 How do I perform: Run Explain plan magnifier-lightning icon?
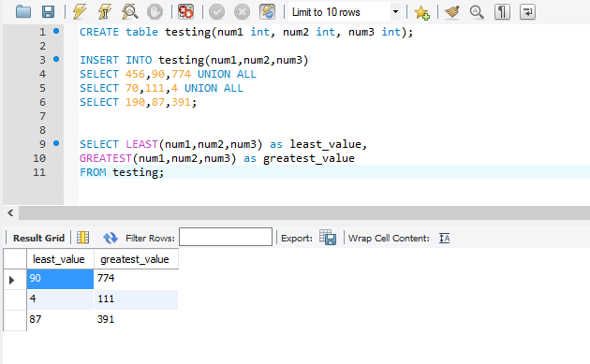point(130,12)
